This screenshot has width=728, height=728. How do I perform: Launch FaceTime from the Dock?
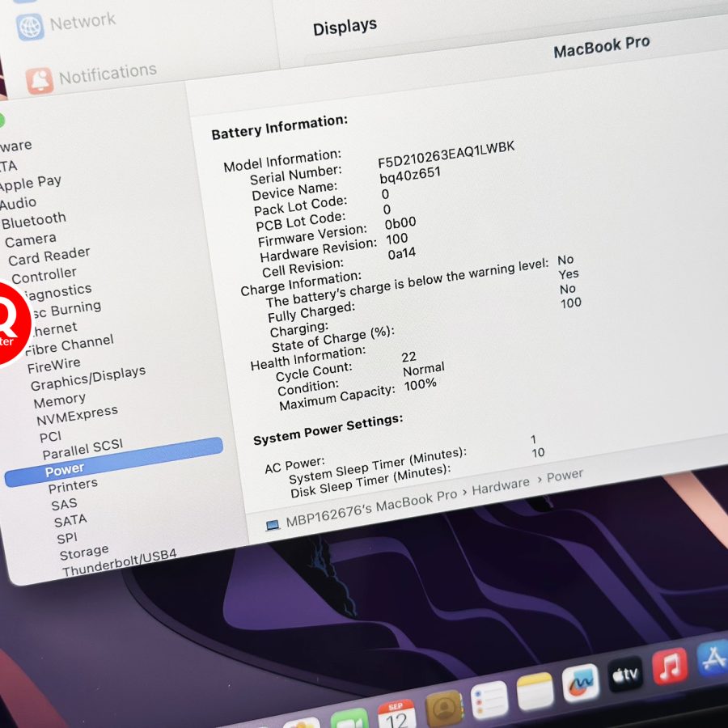(349, 720)
